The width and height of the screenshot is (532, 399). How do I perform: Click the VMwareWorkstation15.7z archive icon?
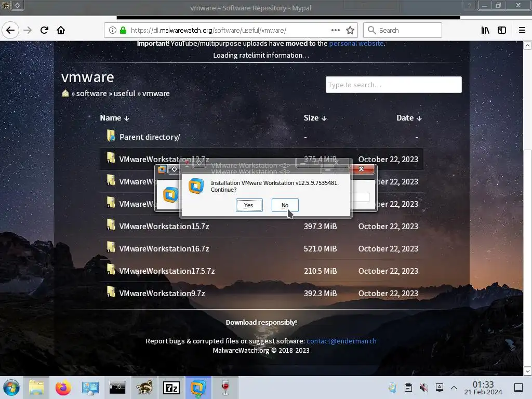click(x=111, y=224)
